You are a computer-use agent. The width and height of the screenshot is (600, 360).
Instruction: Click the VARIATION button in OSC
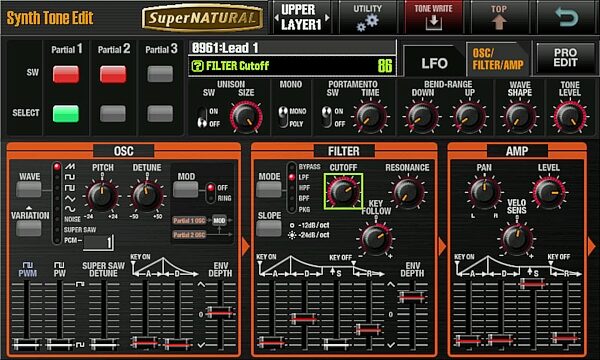(29, 228)
